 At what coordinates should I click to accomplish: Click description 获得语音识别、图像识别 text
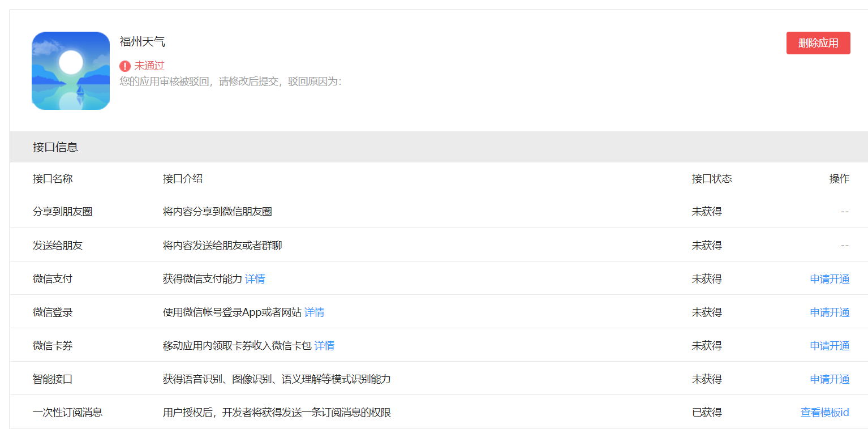point(277,379)
